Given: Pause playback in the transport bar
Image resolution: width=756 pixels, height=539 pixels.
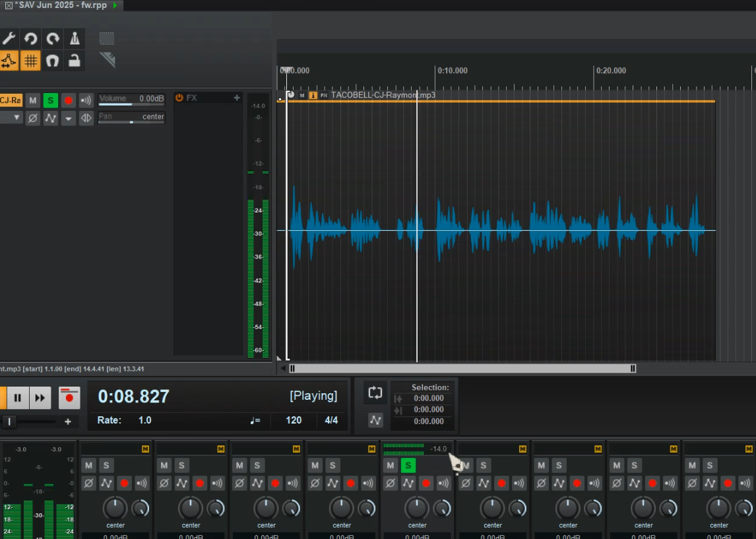Looking at the screenshot, I should click(18, 398).
